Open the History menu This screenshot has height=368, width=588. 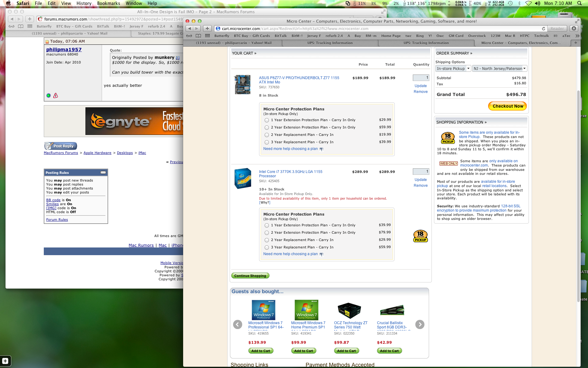pos(84,3)
